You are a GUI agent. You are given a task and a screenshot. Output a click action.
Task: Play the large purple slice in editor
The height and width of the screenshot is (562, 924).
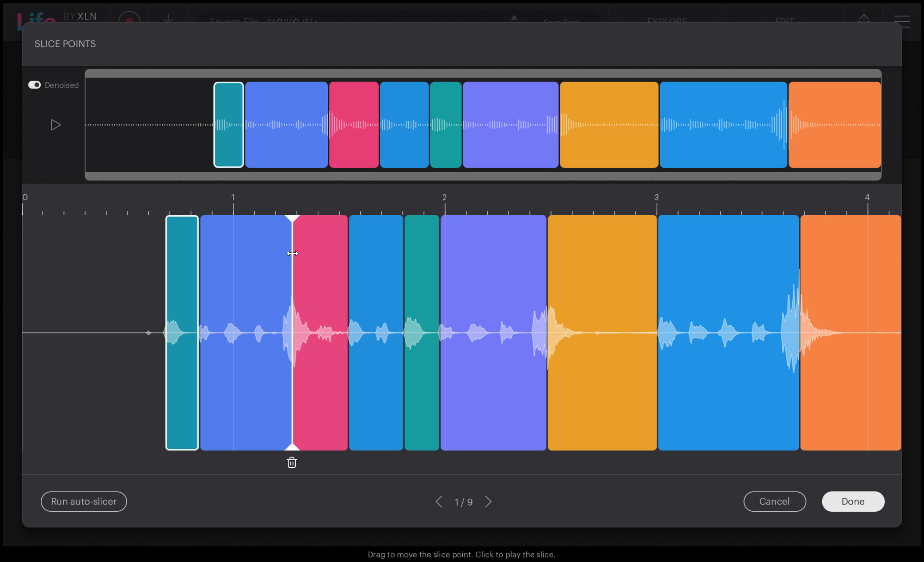click(493, 332)
